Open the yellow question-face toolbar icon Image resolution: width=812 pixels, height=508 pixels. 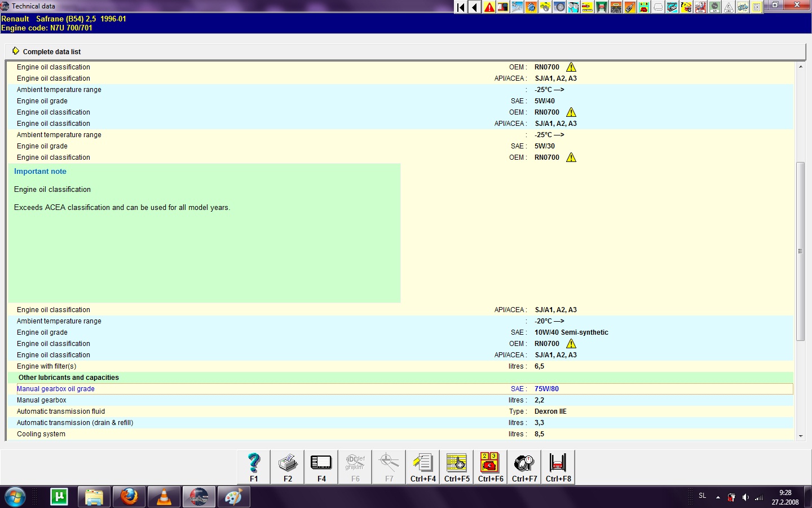686,7
